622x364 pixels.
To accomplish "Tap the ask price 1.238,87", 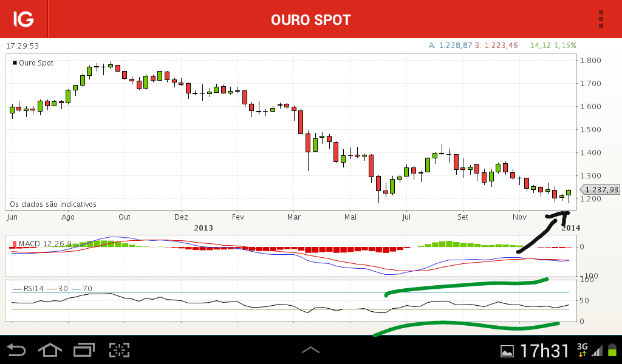I will coord(451,45).
